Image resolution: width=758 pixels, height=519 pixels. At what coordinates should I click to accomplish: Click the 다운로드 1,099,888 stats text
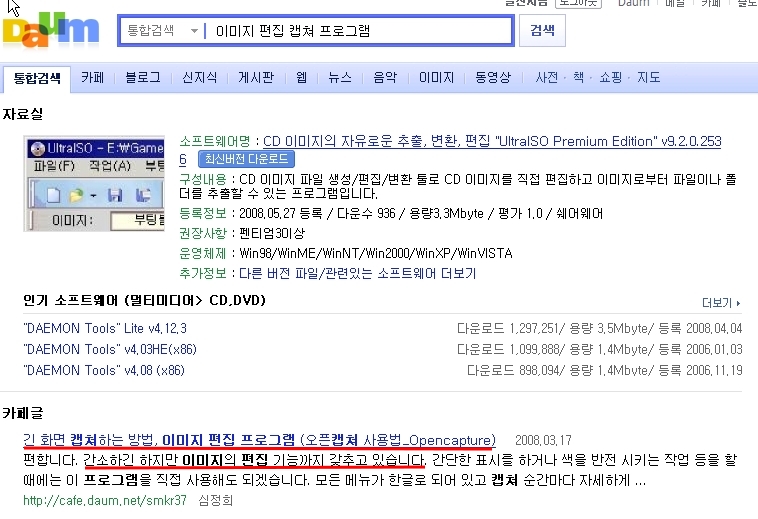pyautogui.click(x=599, y=349)
